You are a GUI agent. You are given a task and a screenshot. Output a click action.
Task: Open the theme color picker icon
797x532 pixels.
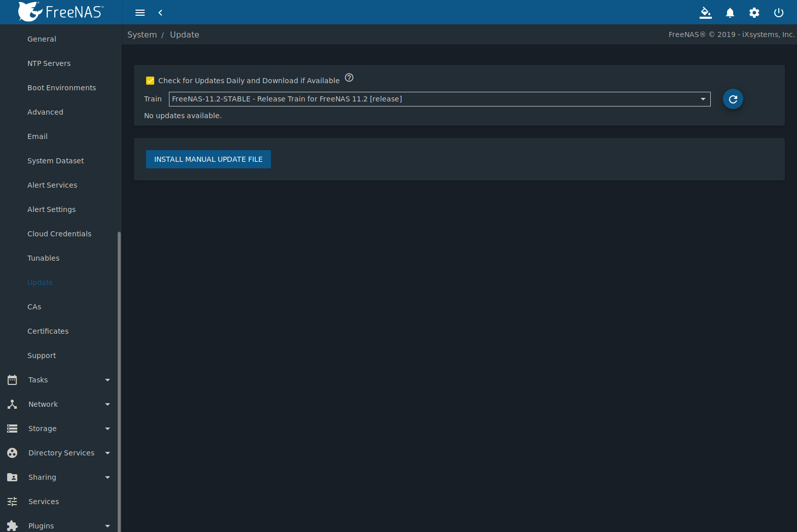coord(706,13)
